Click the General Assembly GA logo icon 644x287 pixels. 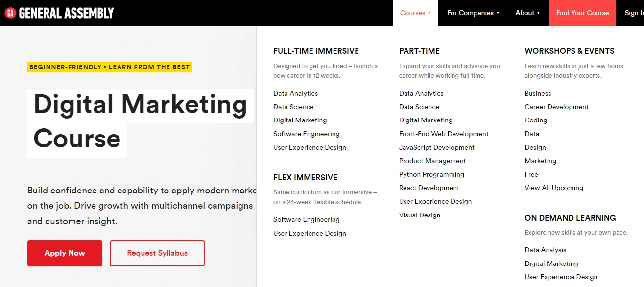click(x=10, y=13)
